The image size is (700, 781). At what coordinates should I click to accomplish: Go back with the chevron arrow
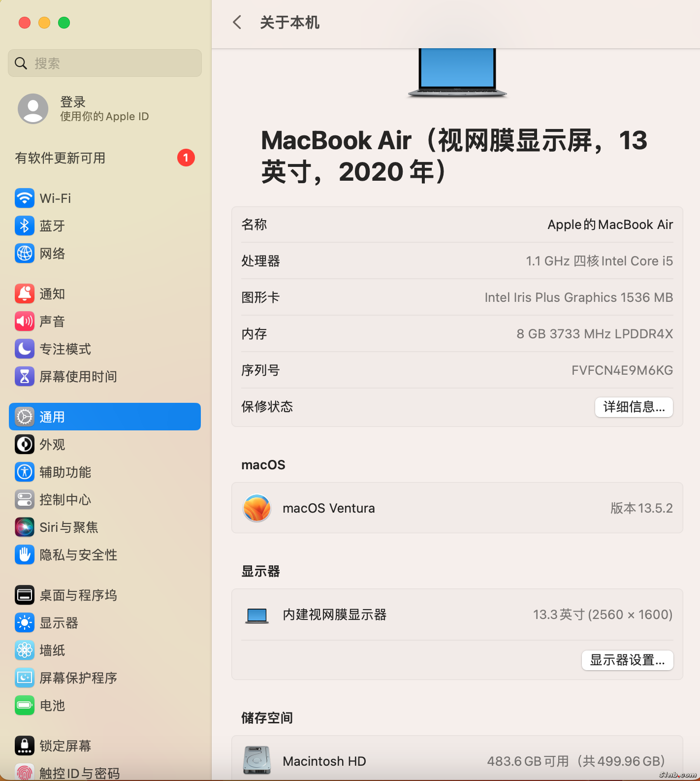(x=237, y=22)
